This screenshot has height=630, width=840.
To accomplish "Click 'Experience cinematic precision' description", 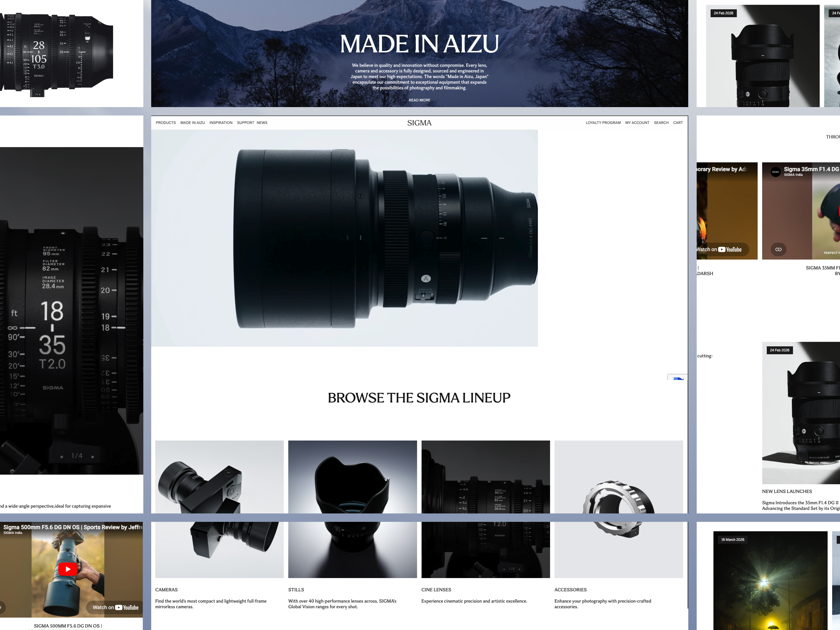I will pos(474,601).
